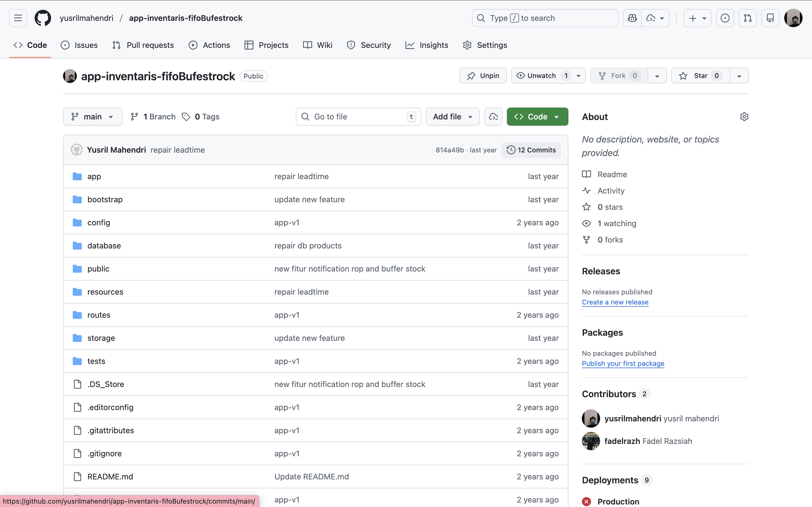Click the GitHub logo home icon
The width and height of the screenshot is (812, 507).
(43, 18)
